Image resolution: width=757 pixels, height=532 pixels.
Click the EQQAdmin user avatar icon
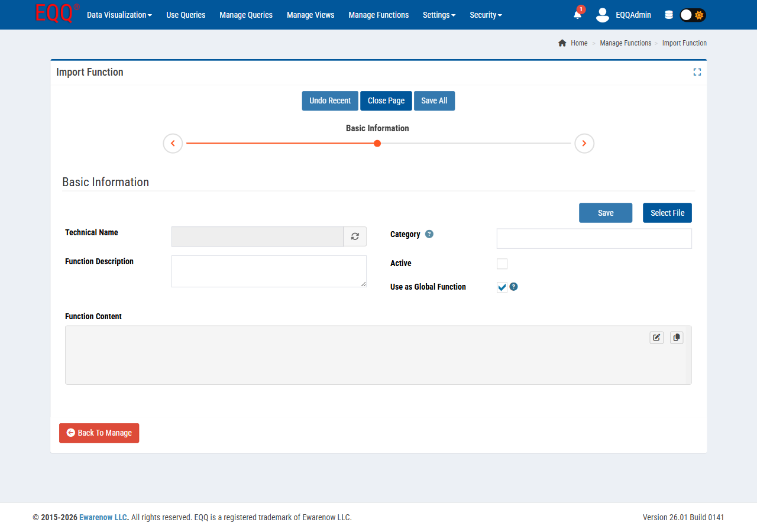click(602, 15)
